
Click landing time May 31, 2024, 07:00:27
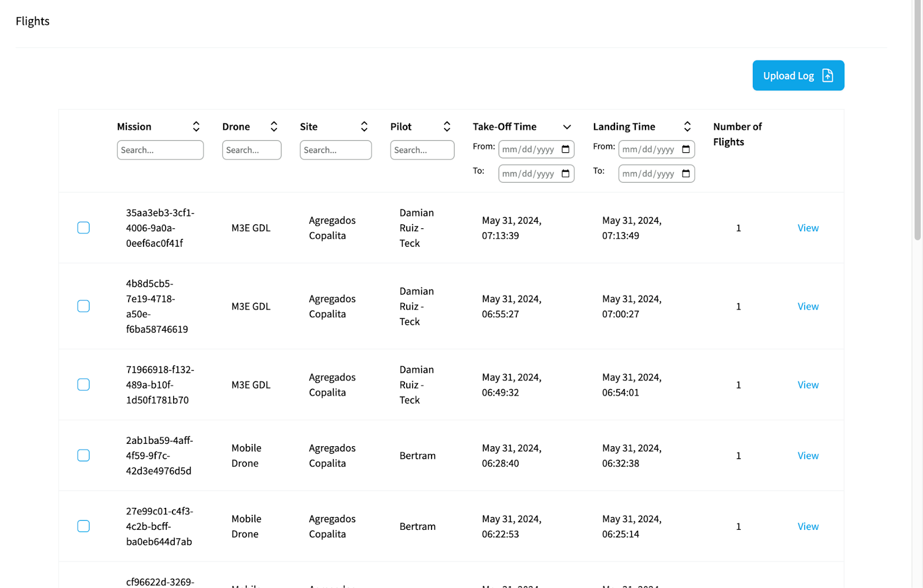(632, 306)
